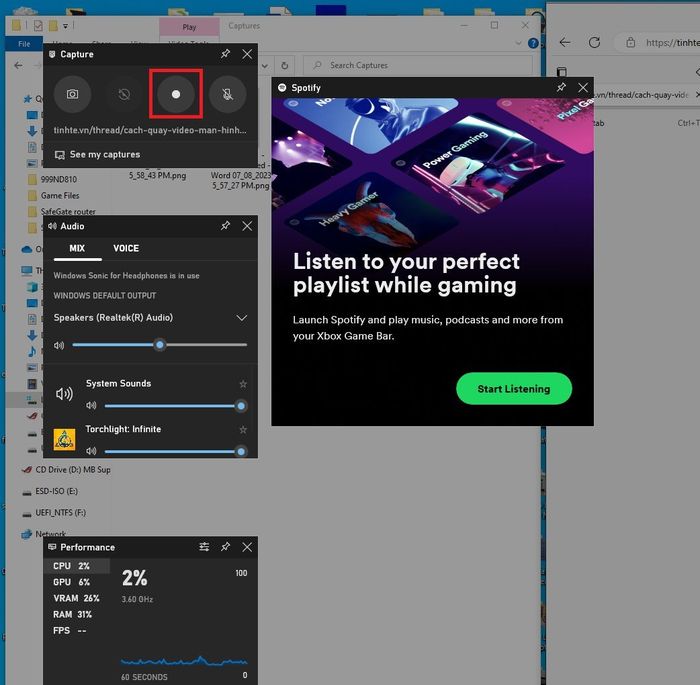Click the Capture widget title icon
This screenshot has height=685, width=700.
coord(52,54)
